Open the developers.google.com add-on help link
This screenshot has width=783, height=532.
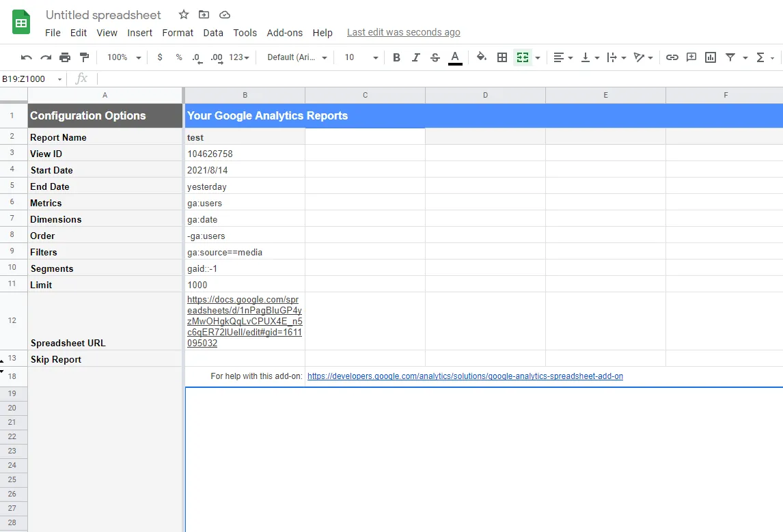pyautogui.click(x=465, y=376)
